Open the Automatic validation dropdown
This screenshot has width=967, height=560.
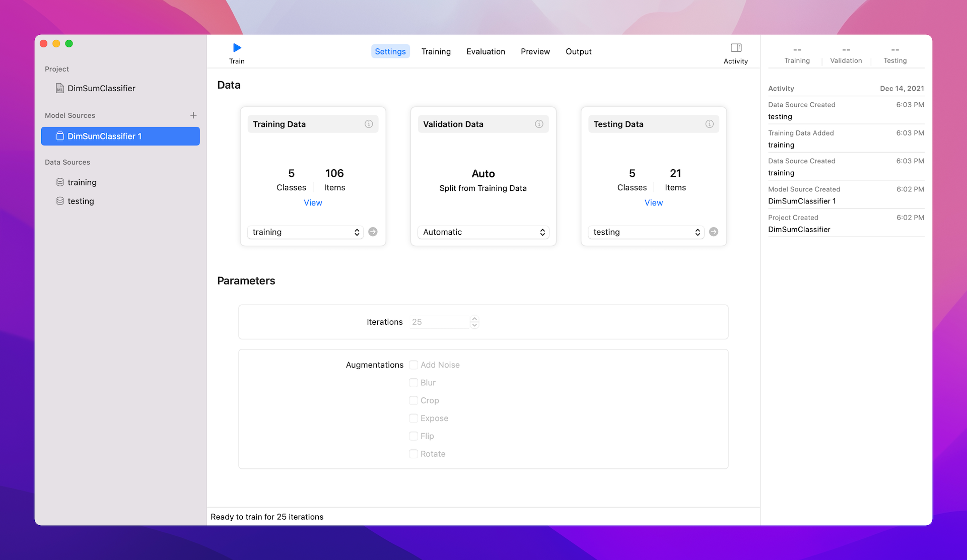point(483,232)
